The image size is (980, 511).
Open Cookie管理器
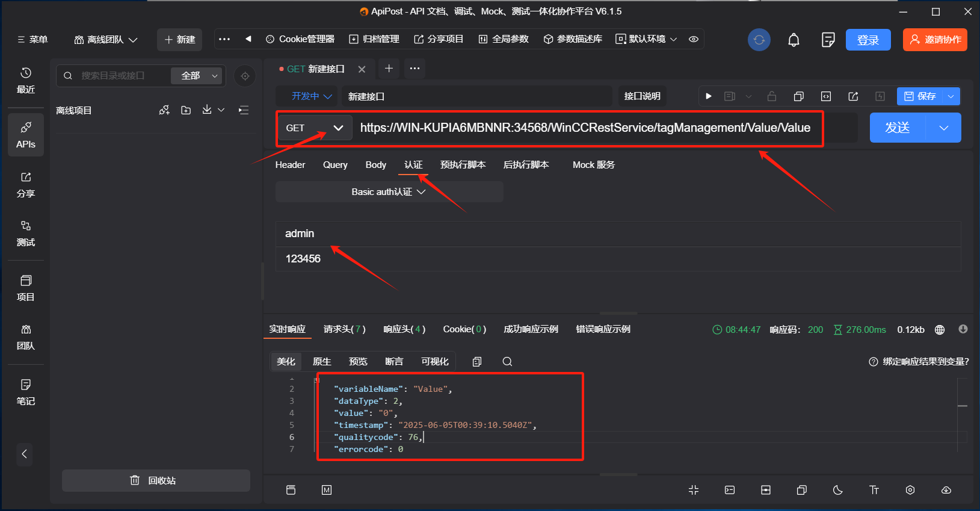300,39
